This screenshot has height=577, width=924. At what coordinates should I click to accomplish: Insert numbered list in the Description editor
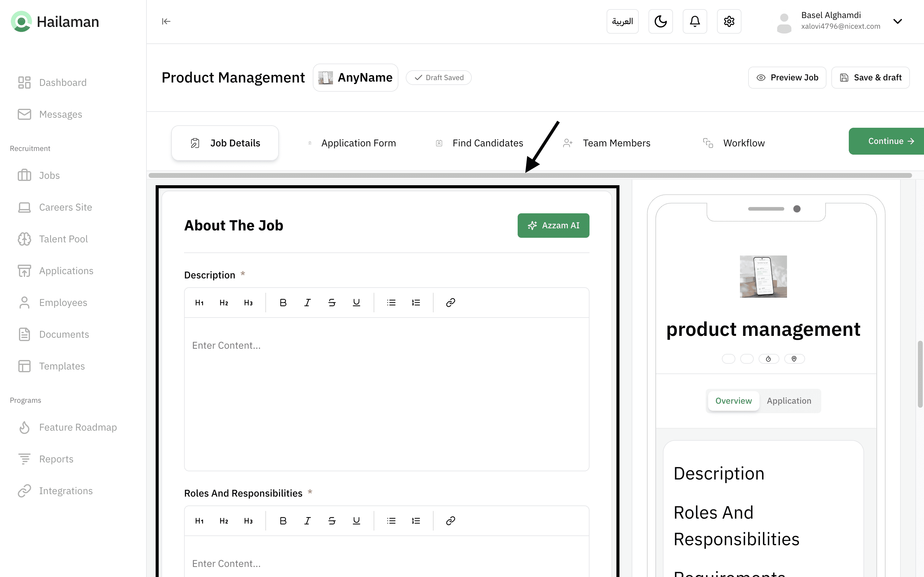coord(416,303)
